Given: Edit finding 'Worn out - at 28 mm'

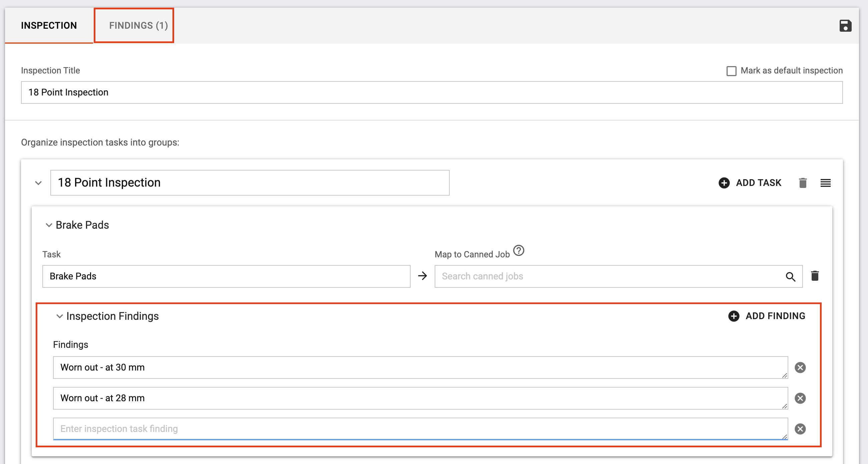Looking at the screenshot, I should [420, 398].
